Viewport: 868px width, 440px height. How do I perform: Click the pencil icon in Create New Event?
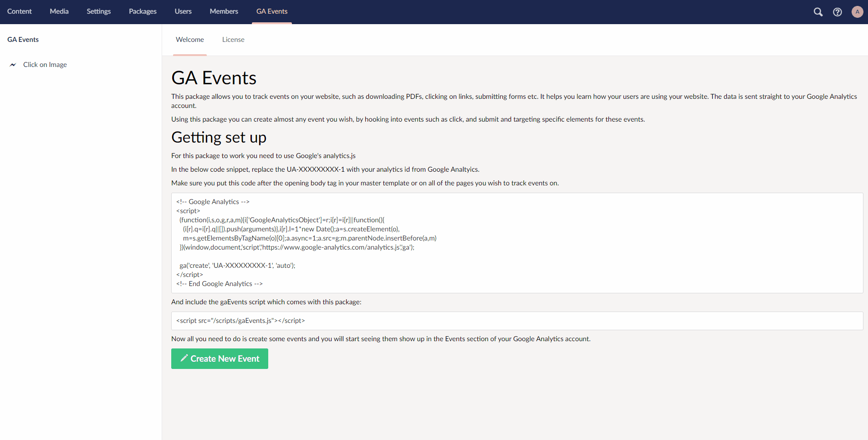pos(184,358)
